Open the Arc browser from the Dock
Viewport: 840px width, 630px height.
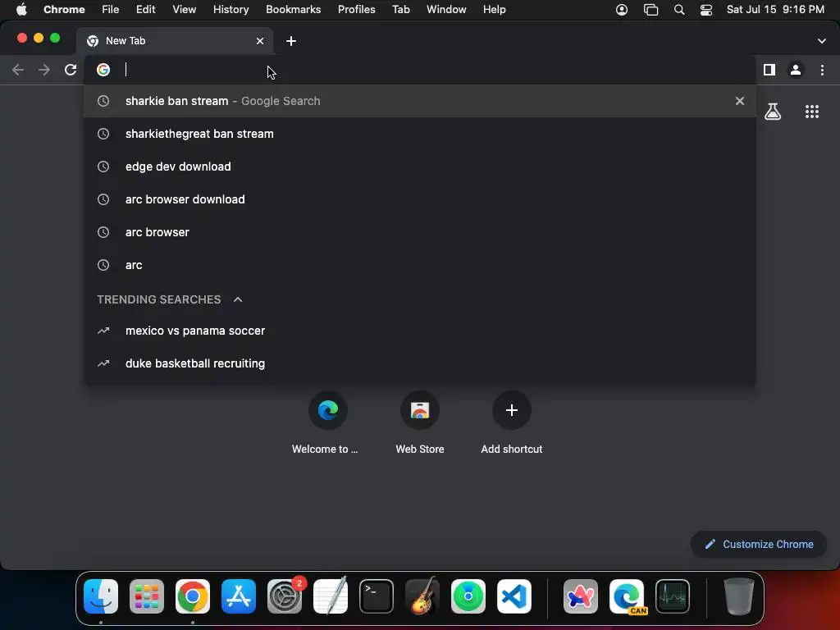click(581, 596)
